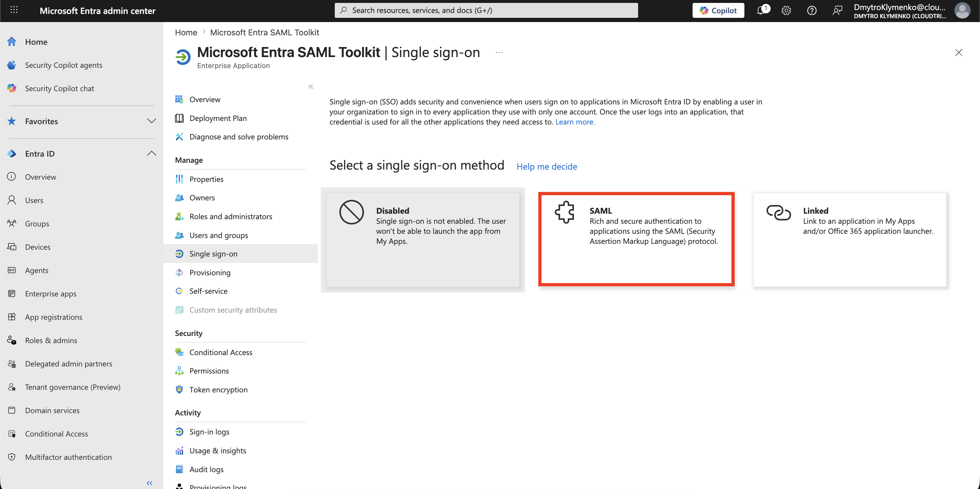980x489 pixels.
Task: Open the Roles & admins icon
Action: [x=12, y=340]
